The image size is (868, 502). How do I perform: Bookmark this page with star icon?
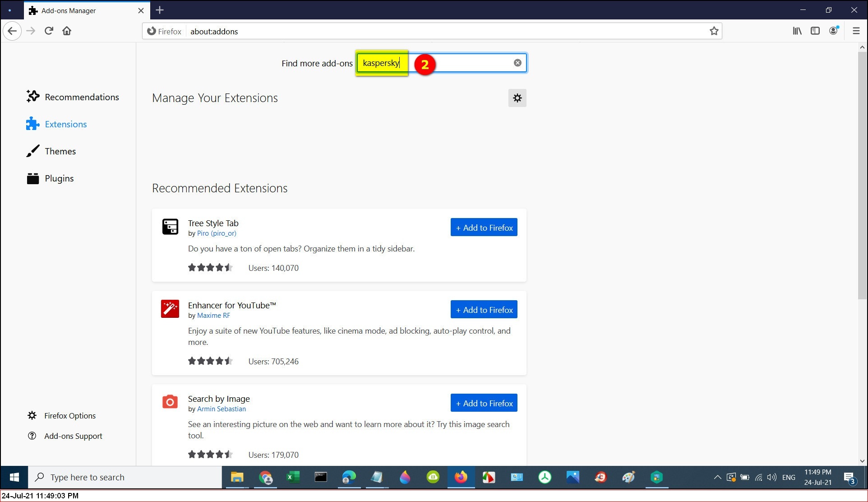714,31
